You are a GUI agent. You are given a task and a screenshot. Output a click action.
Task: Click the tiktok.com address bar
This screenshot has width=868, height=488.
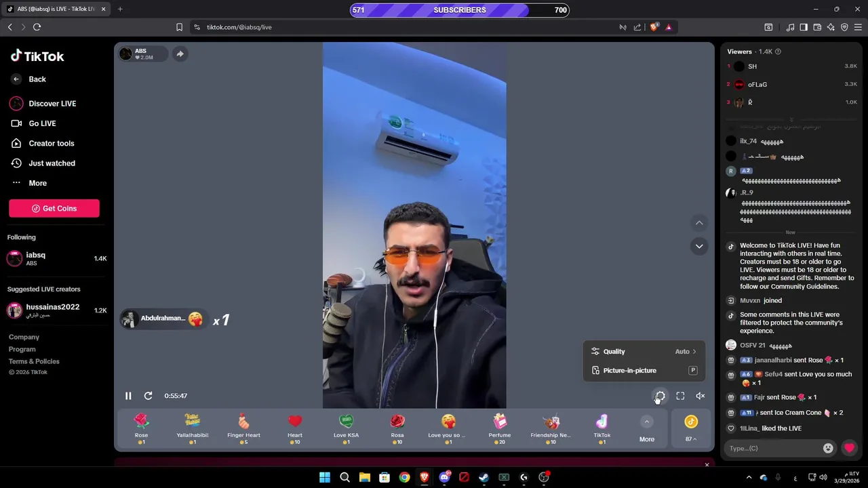[407, 27]
